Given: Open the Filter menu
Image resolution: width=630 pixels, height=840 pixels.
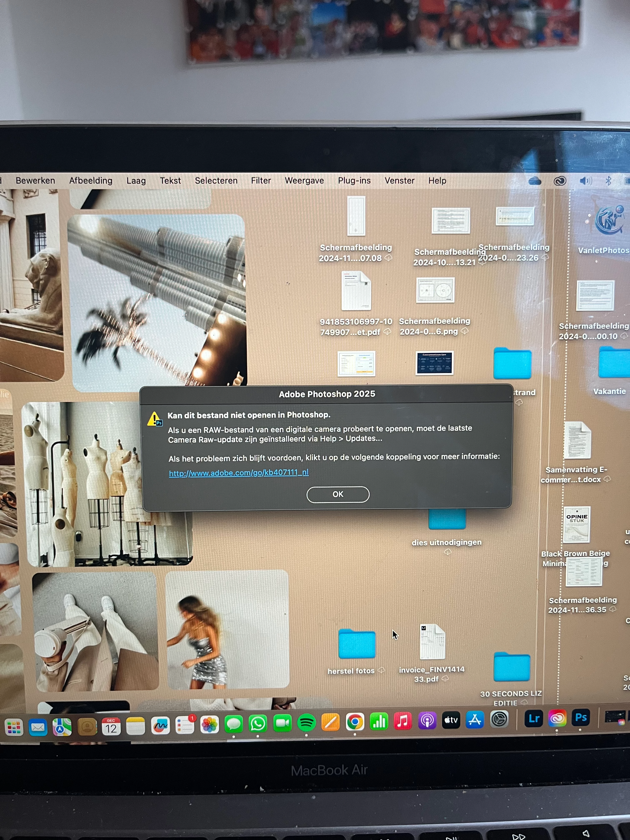Looking at the screenshot, I should 261,181.
